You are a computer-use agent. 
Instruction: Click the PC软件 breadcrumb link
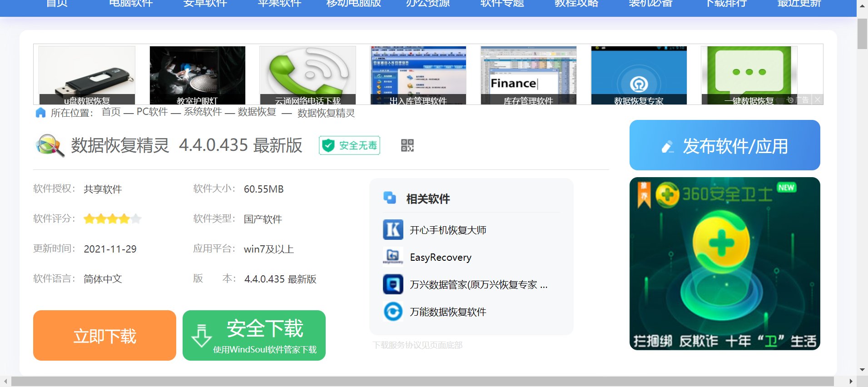click(152, 112)
